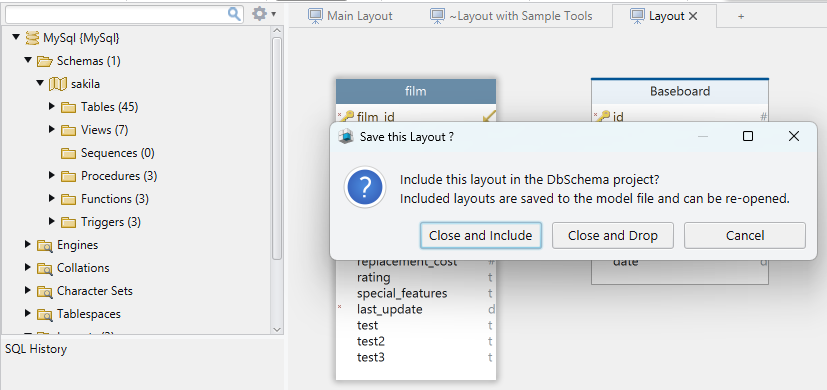
Task: Click the Tablespaces search-folder icon
Action: [x=45, y=314]
